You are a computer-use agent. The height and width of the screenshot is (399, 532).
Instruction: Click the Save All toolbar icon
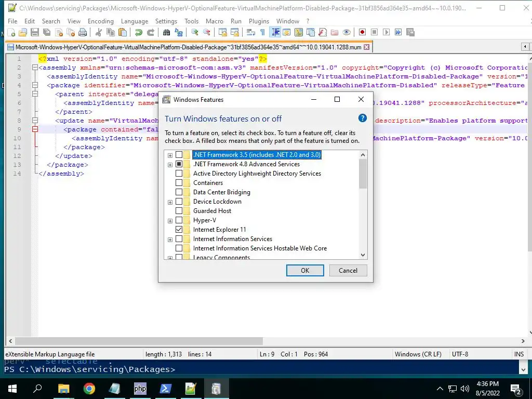pyautogui.click(x=46, y=32)
